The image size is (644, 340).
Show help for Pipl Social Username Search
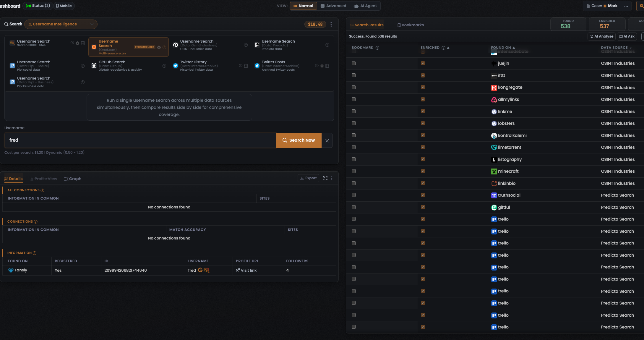pos(83,66)
